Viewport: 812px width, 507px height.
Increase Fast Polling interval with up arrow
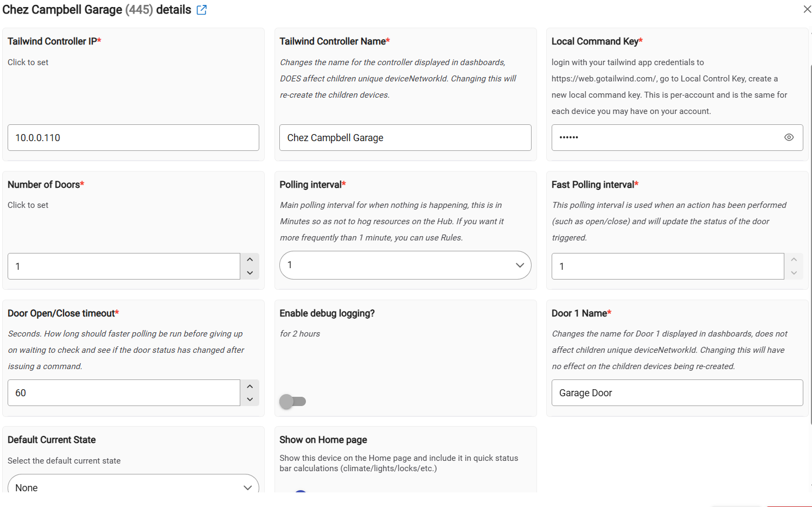[794, 259]
